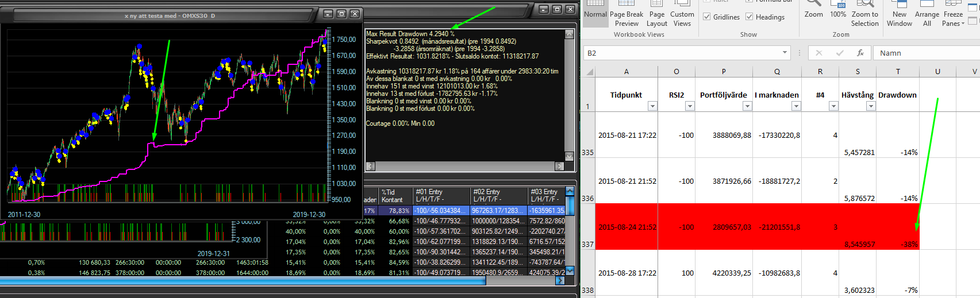This screenshot has width=980, height=298.
Task: Click formula bar containing Namn
Action: point(925,53)
